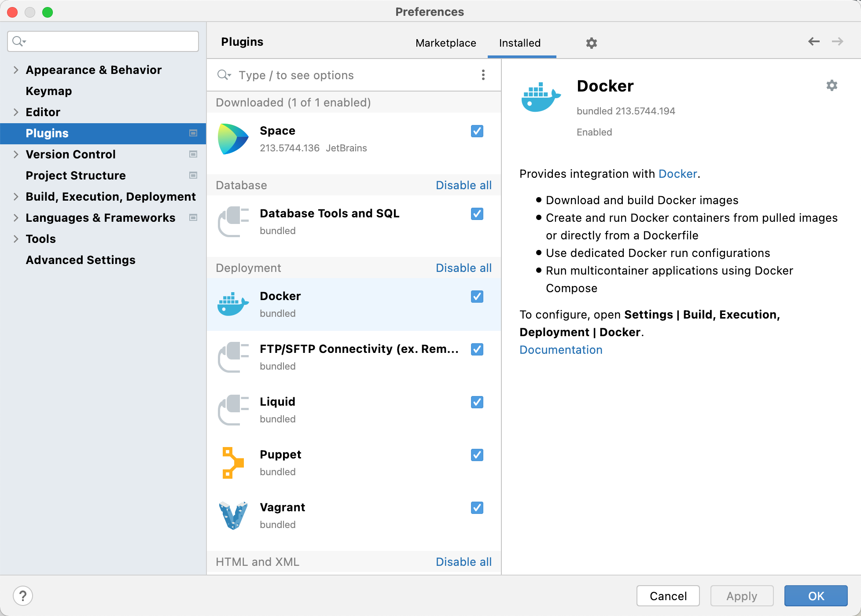Viewport: 861px width, 616px height.
Task: Click Disable all for Deployment plugins
Action: (463, 268)
